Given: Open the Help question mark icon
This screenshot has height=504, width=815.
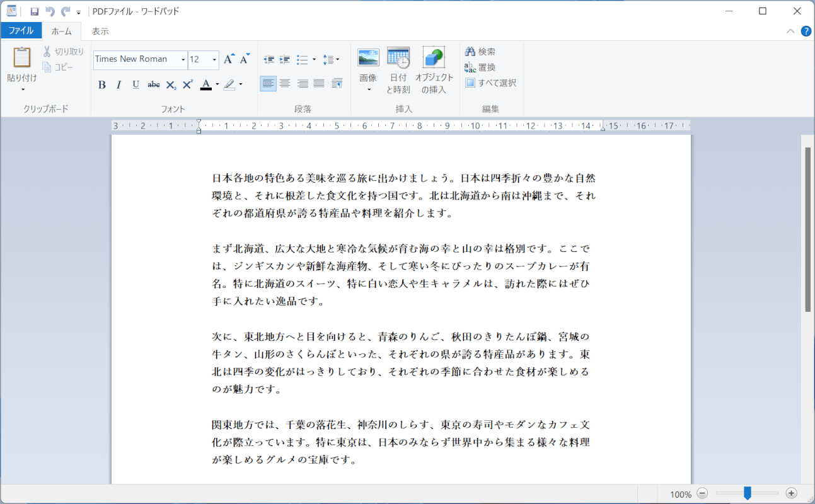Looking at the screenshot, I should coord(806,31).
